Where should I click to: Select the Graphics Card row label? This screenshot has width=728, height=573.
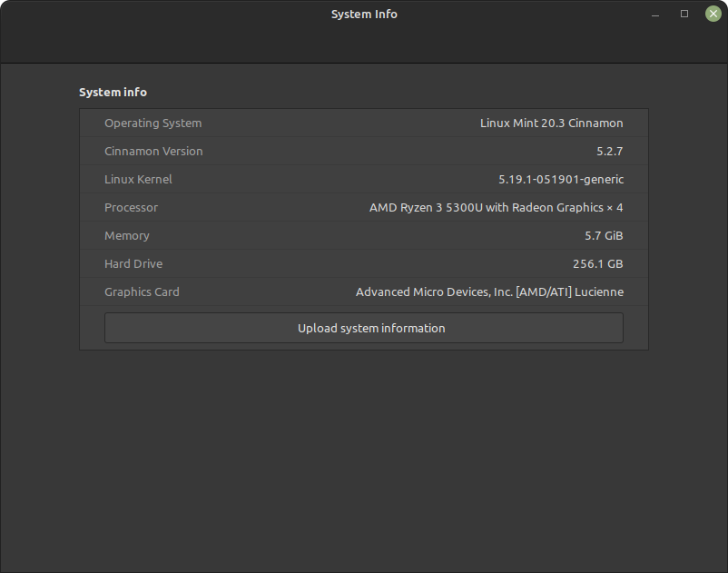[142, 291]
